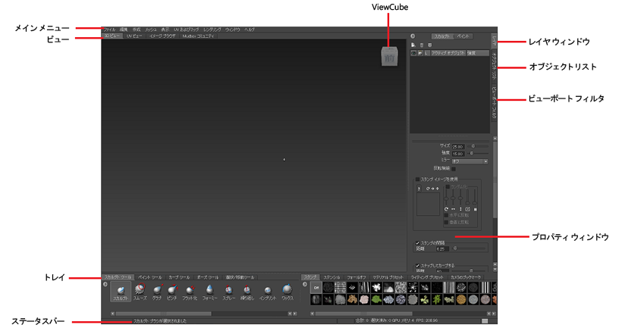
Task: Select the スムーズ smooth brush
Action: [140, 292]
